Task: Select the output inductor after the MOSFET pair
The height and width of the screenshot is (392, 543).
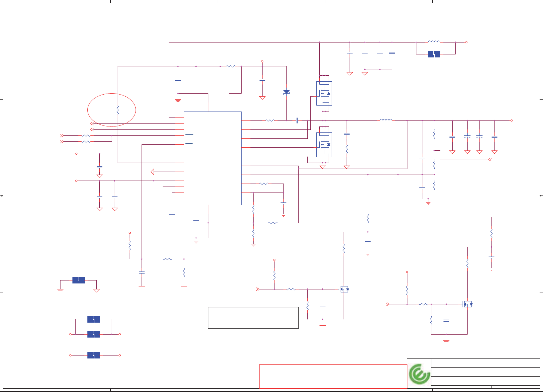Action: tap(386, 120)
